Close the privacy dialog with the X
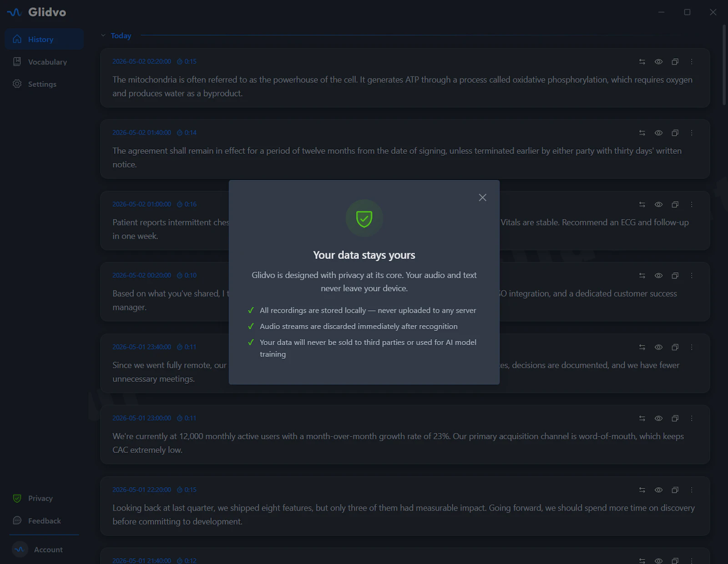Viewport: 728px width, 564px height. click(482, 197)
